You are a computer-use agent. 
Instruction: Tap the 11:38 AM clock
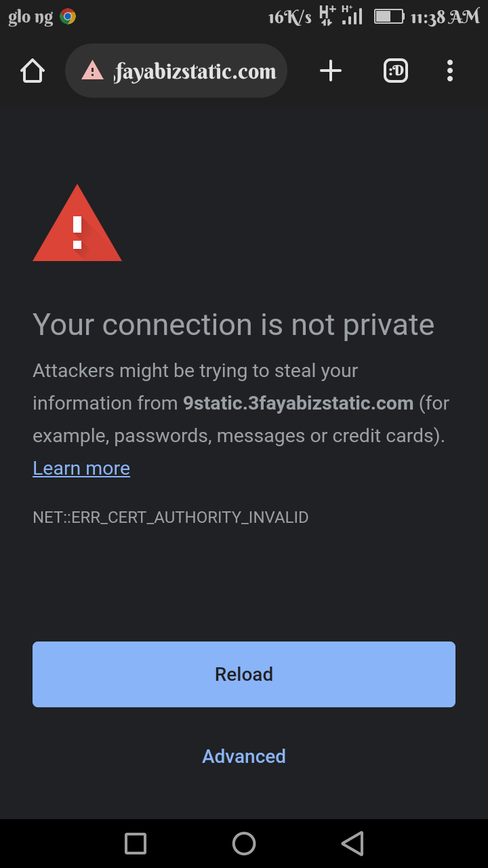click(445, 17)
